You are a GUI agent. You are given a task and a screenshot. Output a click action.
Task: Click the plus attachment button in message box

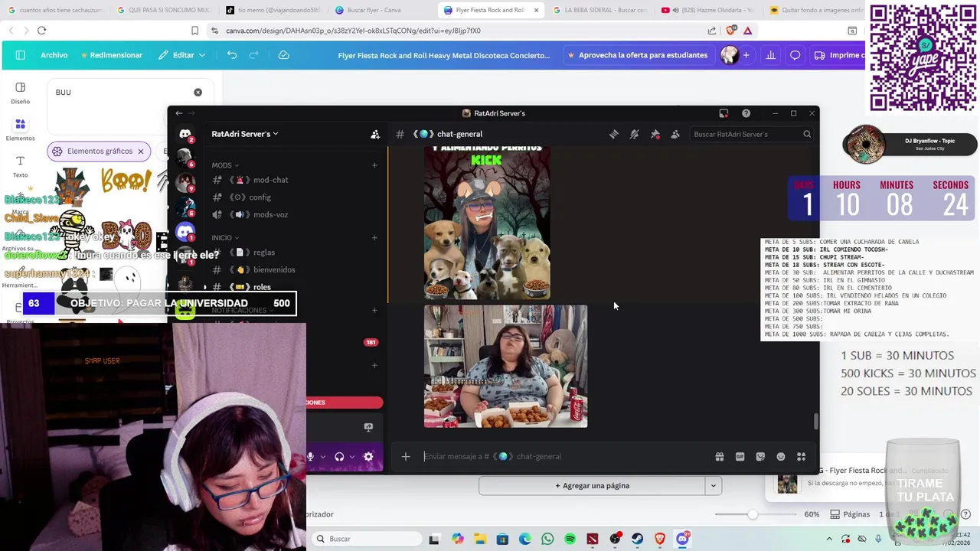pyautogui.click(x=406, y=457)
